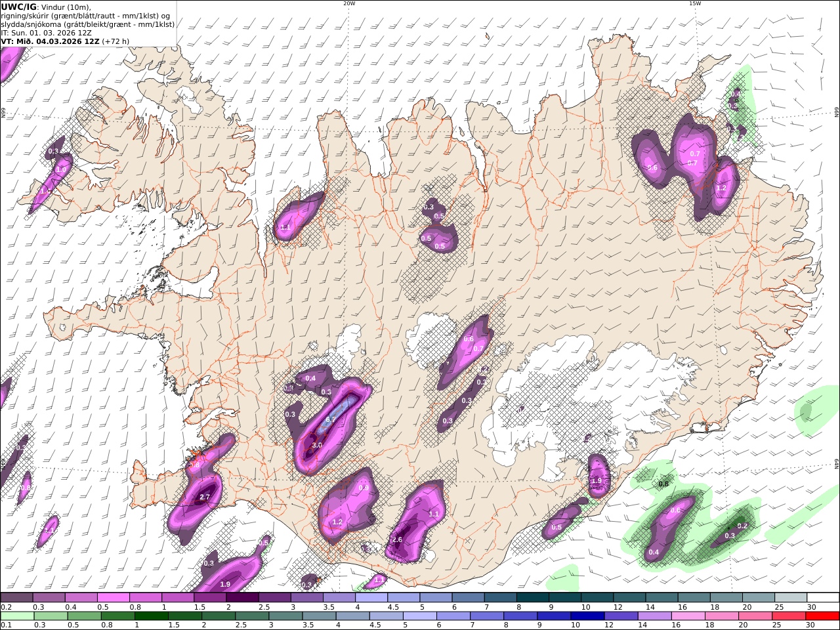840x630 pixels.
Task: Click the 2.7 snowfall value on the map
Action: [204, 497]
